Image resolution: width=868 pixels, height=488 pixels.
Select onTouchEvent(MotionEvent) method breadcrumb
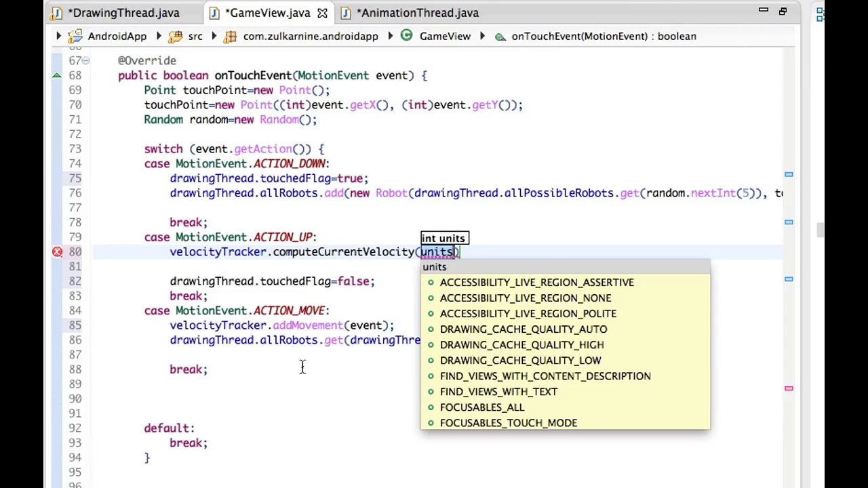pyautogui.click(x=604, y=36)
